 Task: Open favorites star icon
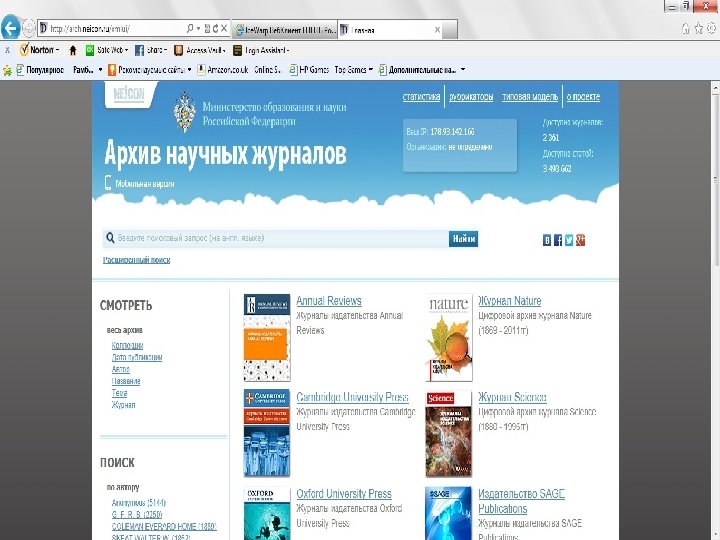click(698, 29)
